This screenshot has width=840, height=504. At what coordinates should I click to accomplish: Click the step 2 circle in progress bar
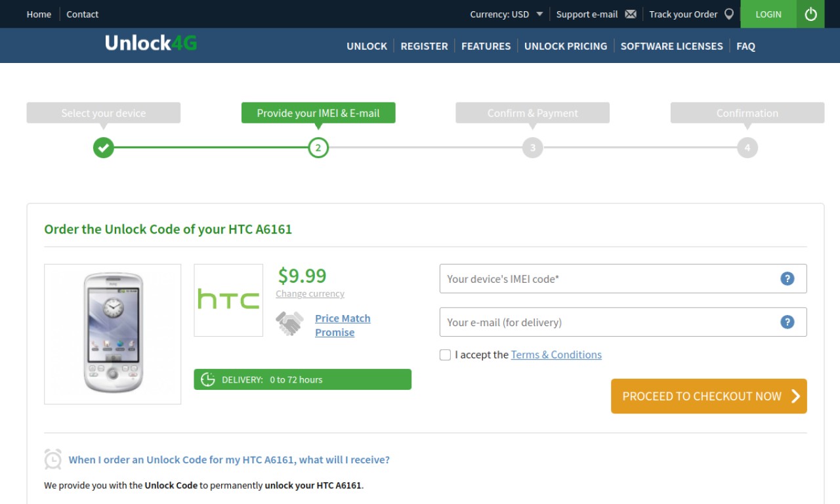318,148
